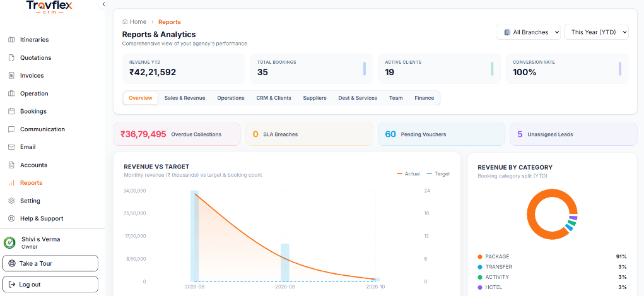Viewport: 644px width, 296px height.
Task: Click the Shivi s Verma avatar badge
Action: point(9,242)
